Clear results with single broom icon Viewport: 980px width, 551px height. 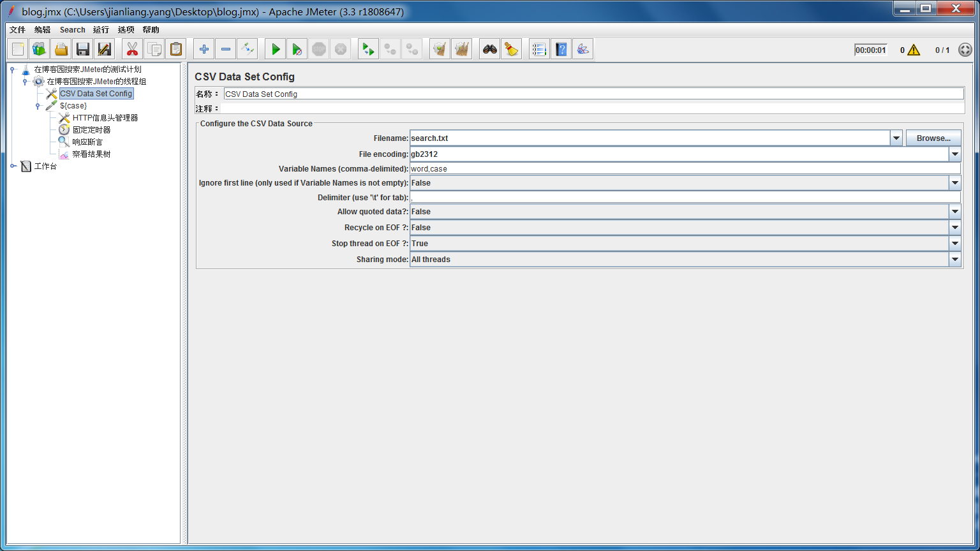[440, 49]
